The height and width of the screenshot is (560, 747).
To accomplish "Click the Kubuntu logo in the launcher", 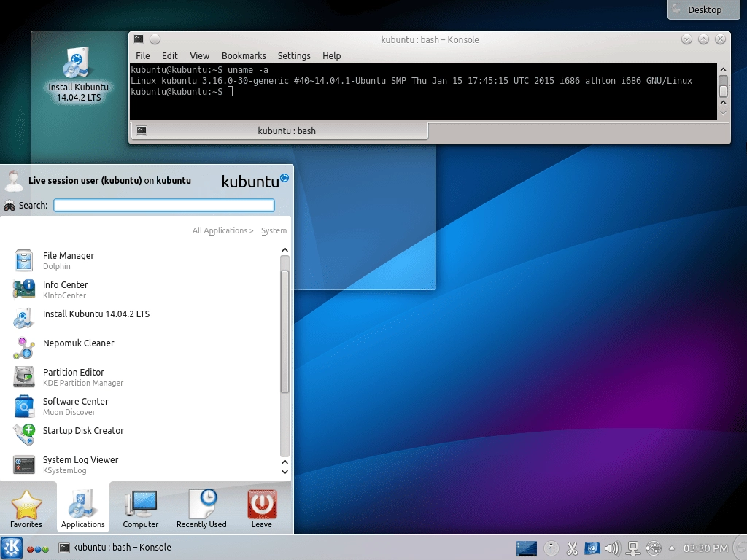I will (x=255, y=181).
